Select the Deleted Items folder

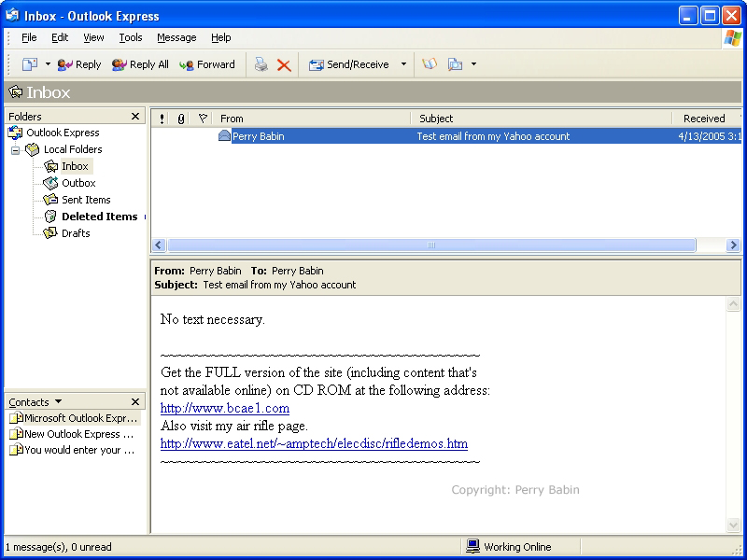99,217
